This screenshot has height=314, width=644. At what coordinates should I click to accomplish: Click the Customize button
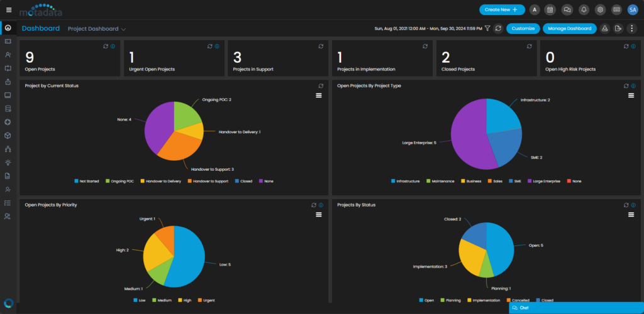pos(523,28)
